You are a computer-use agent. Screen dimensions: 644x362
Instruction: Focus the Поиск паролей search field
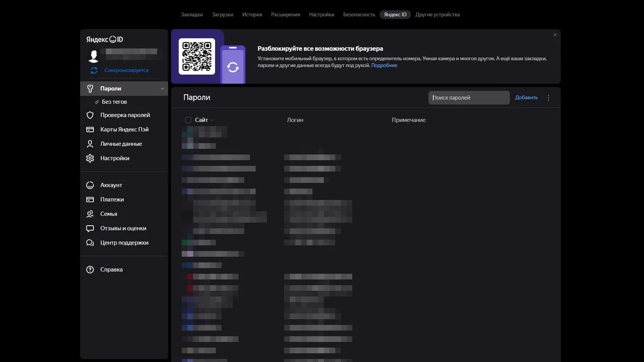pos(469,97)
